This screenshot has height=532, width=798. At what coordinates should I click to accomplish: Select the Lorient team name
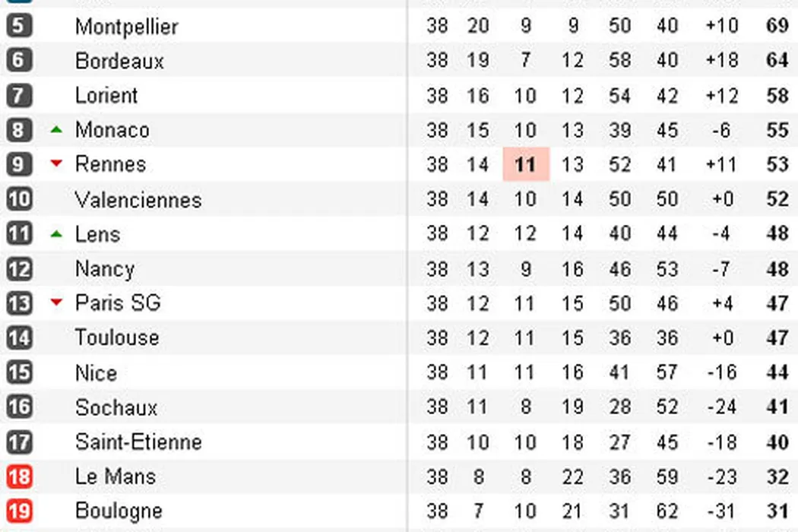click(x=106, y=96)
